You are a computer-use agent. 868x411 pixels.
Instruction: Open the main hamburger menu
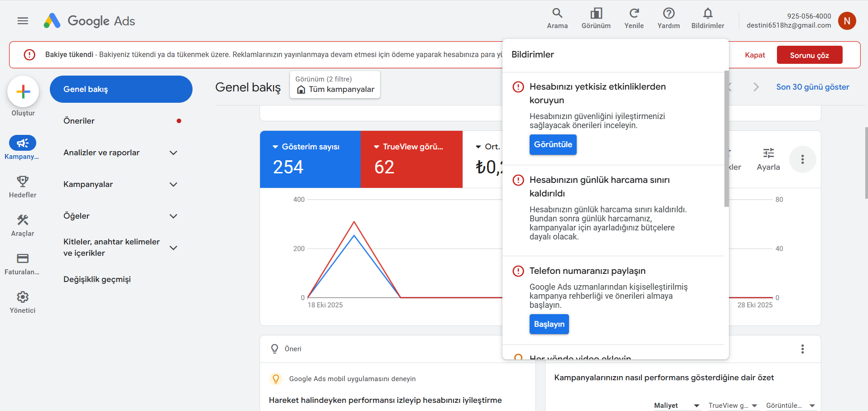point(23,21)
